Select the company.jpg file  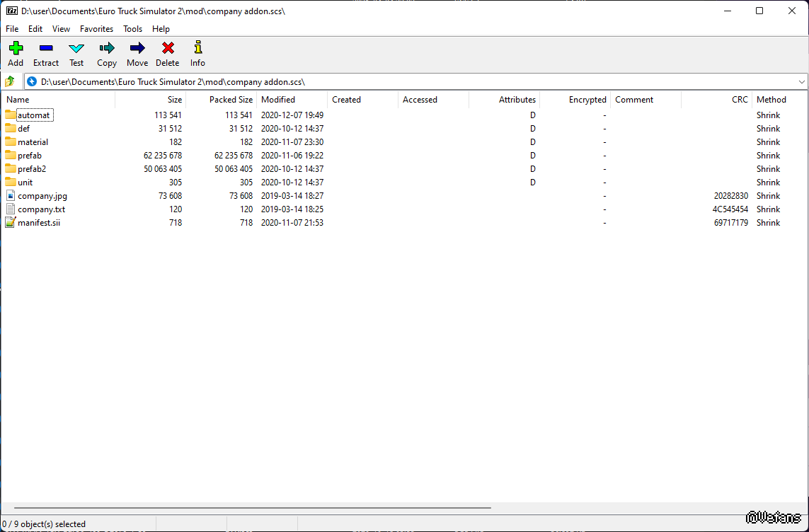tap(42, 196)
